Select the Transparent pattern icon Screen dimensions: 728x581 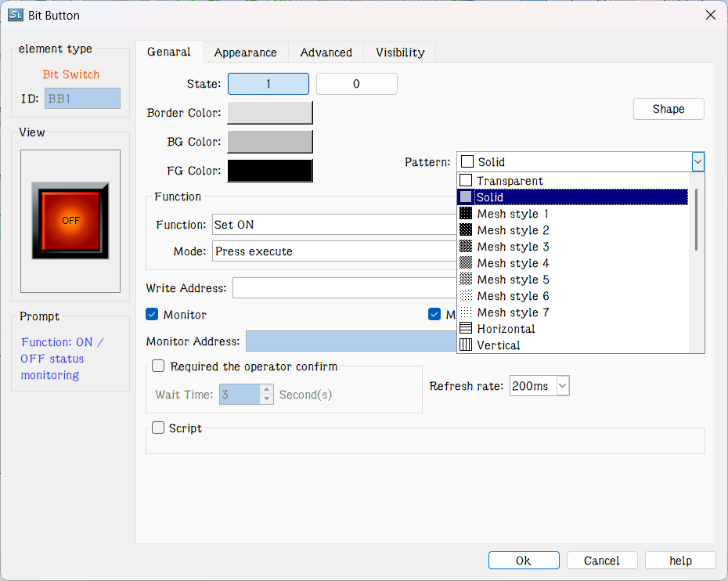tap(466, 181)
